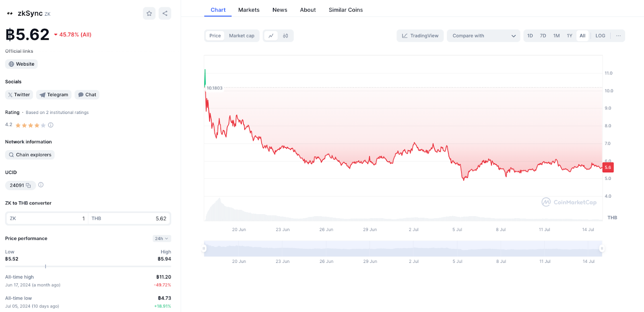This screenshot has height=312, width=644.
Task: Toggle LOG scale on chart
Action: pos(600,36)
